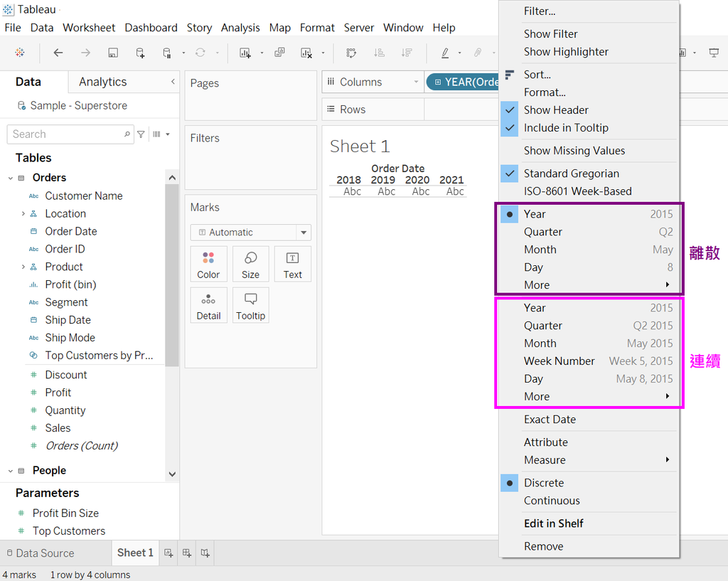
Task: Click the filter fields funnel icon
Action: pyautogui.click(x=141, y=134)
